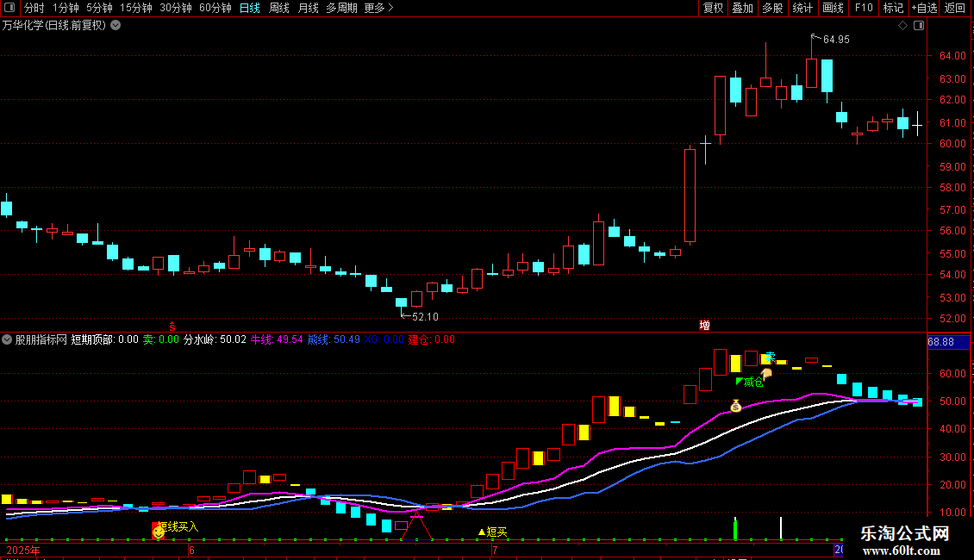Click the pointing hand sell icon
Viewport: 974px width, 560px height.
[x=766, y=373]
